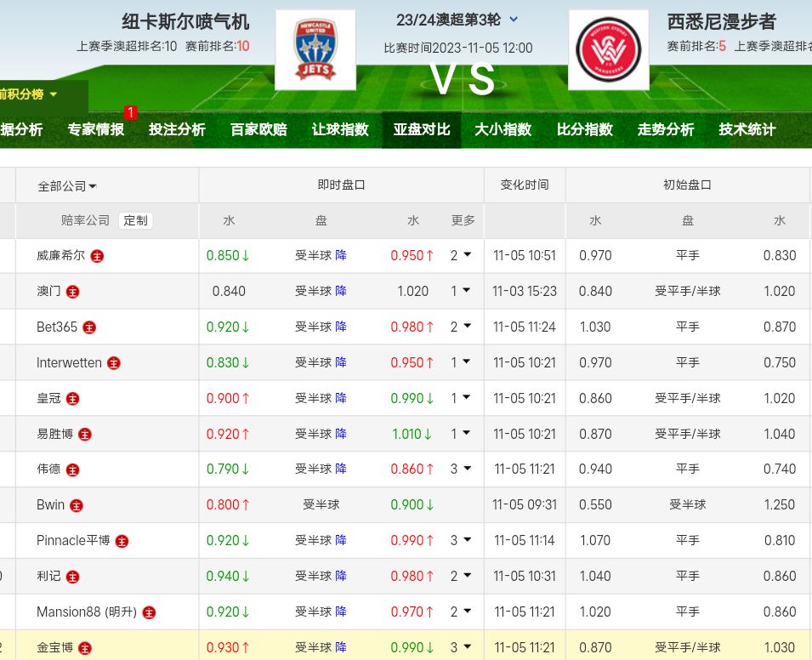The height and width of the screenshot is (660, 812).
Task: Open the 专家情报 tab
Action: tap(96, 129)
